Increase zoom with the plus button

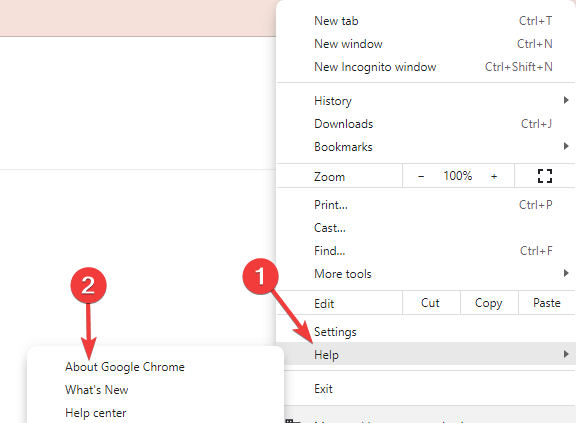(494, 177)
